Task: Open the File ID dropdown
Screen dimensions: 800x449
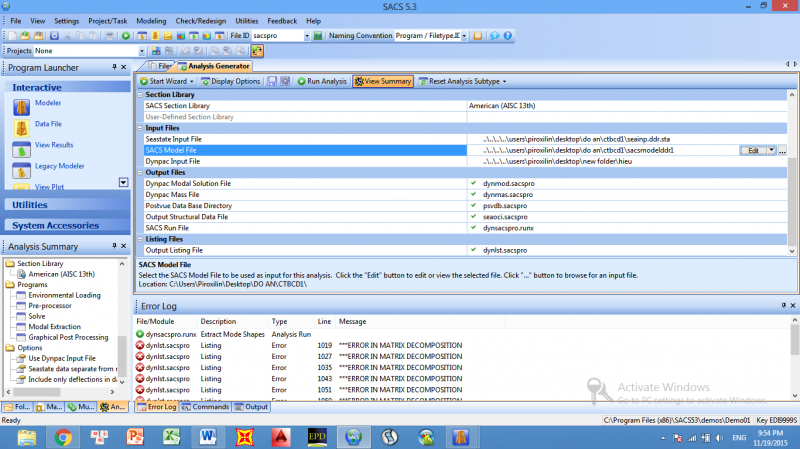Action: 307,36
